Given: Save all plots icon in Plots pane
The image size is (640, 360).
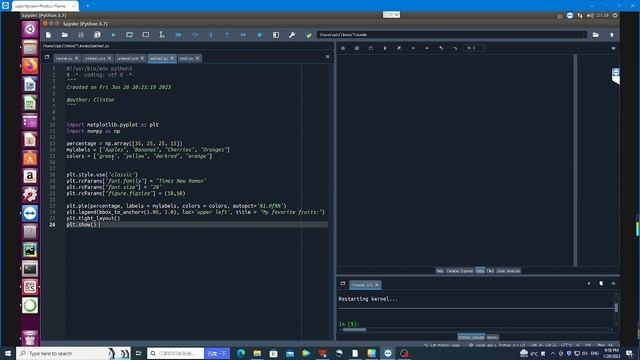Looking at the screenshot, I should point(357,48).
